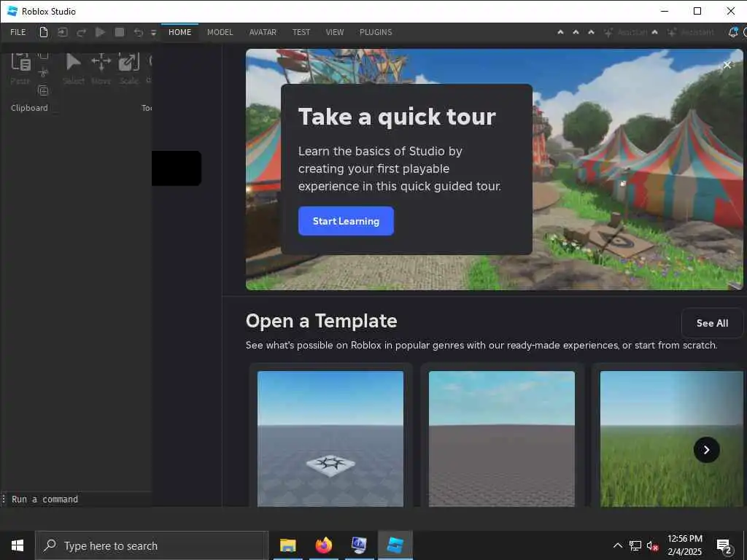747x560 pixels.
Task: Open the Baseplate template with spawn pad
Action: click(x=330, y=438)
